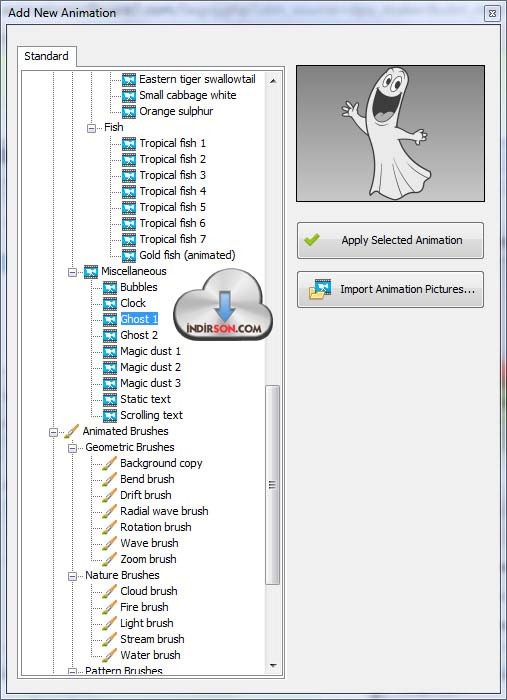Click the ghost preview image
Image resolution: width=507 pixels, height=700 pixels.
click(x=391, y=133)
